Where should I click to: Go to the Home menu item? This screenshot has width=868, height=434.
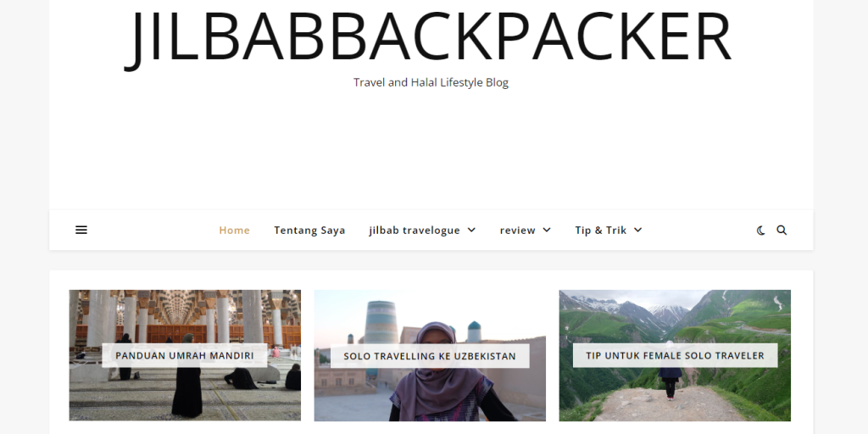click(x=235, y=231)
